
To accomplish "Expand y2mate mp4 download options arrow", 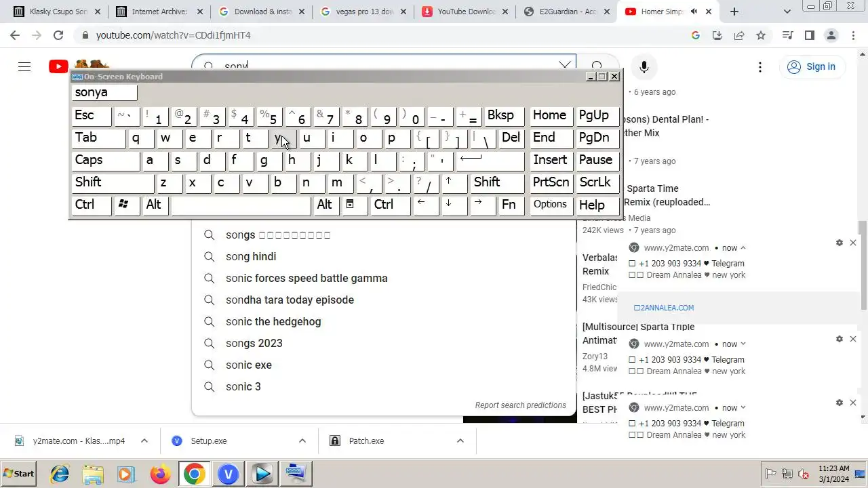I will point(144,441).
